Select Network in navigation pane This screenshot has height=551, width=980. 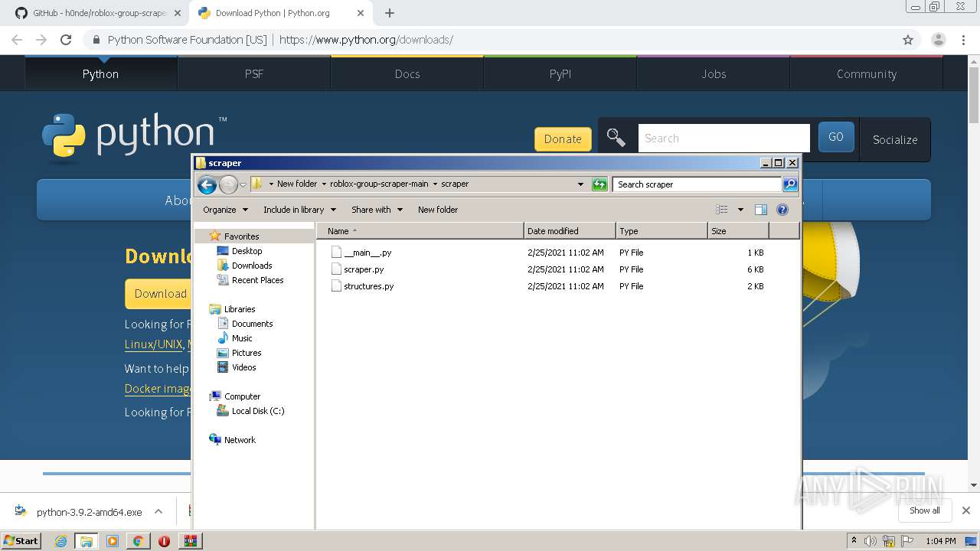pos(240,440)
